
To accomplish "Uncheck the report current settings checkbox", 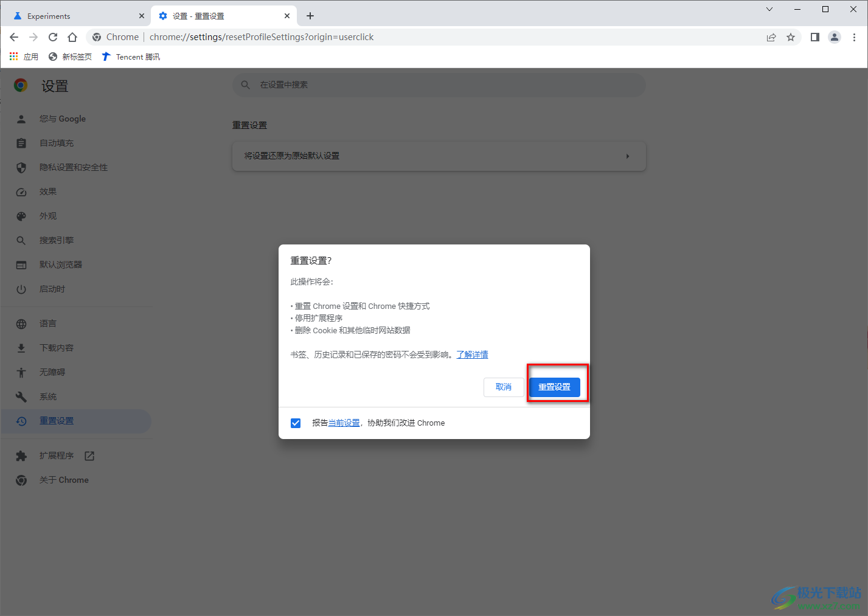I will (296, 423).
